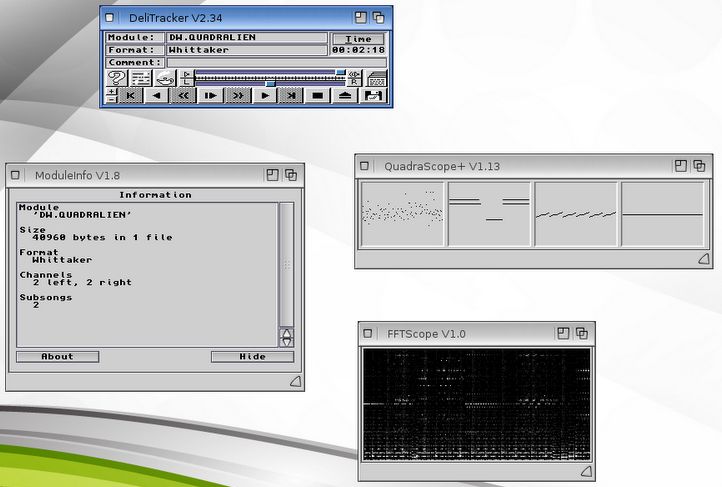Screen dimensions: 722x487
Task: Click the FFTScope resize gadget
Action: pyautogui.click(x=587, y=471)
